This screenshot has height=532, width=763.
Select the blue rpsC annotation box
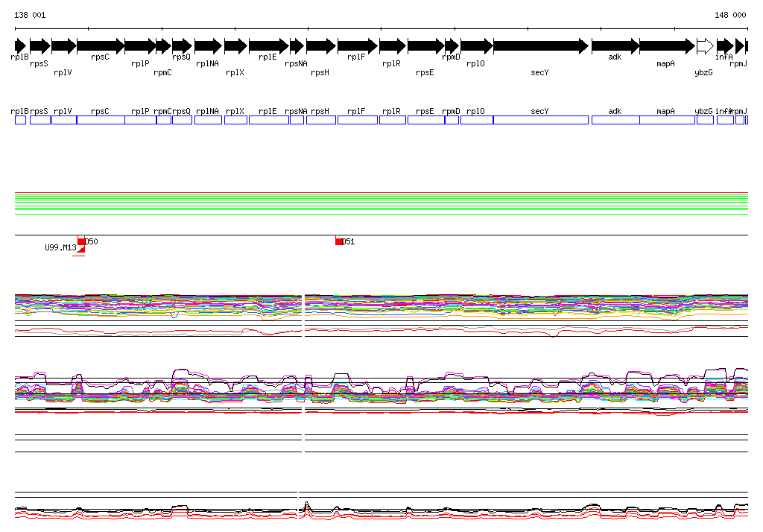pyautogui.click(x=101, y=120)
